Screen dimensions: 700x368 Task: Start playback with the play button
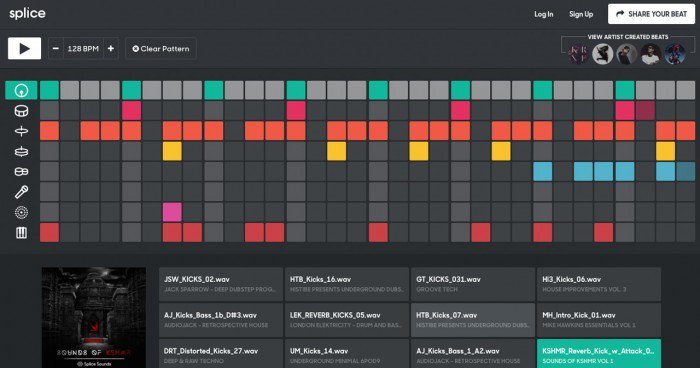click(x=25, y=49)
